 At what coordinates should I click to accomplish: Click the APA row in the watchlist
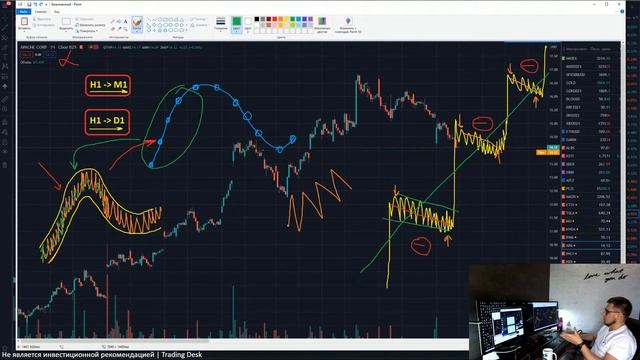point(591,245)
